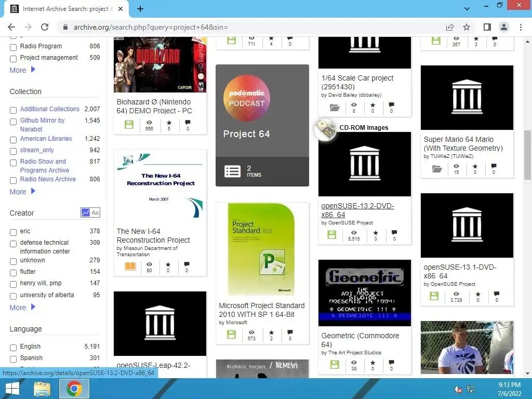Check the Radio News Archive filter
Image resolution: width=532 pixels, height=399 pixels.
(13, 180)
